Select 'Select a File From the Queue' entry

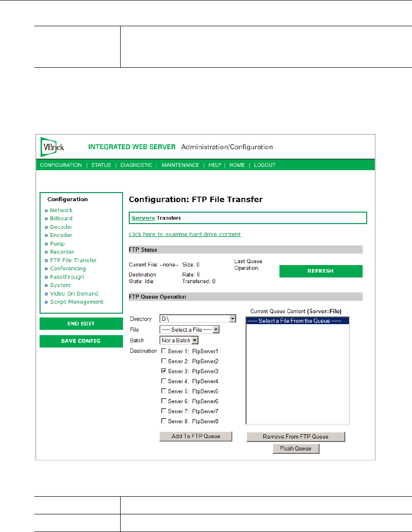tap(298, 321)
